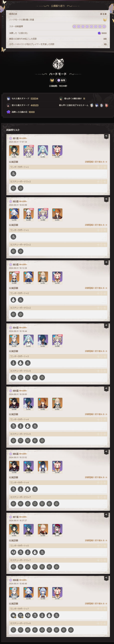The height and width of the screenshot is (644, 114).
Task: Click the spiral Wonder Support icon in 第5幕
Action: coord(13,426)
